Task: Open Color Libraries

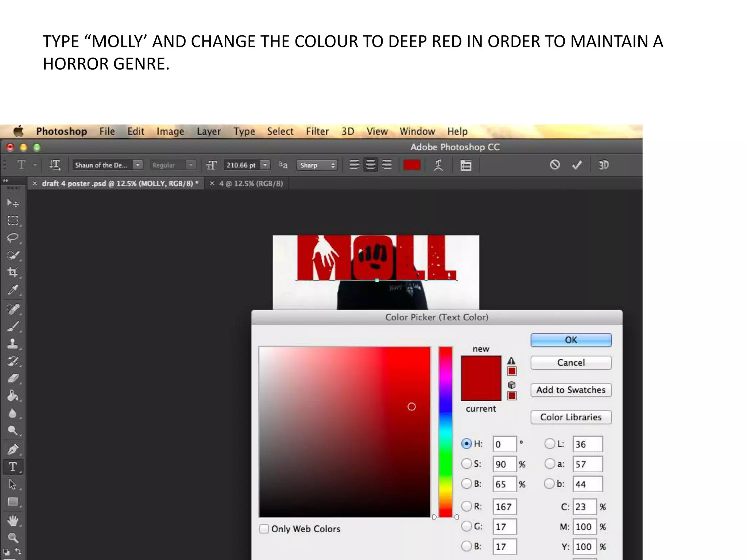Action: pos(571,417)
